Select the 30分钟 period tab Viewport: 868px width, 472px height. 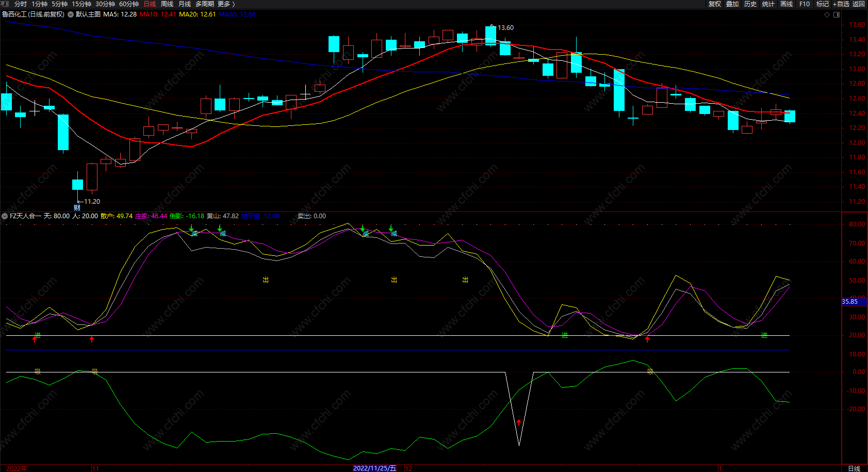(105, 4)
